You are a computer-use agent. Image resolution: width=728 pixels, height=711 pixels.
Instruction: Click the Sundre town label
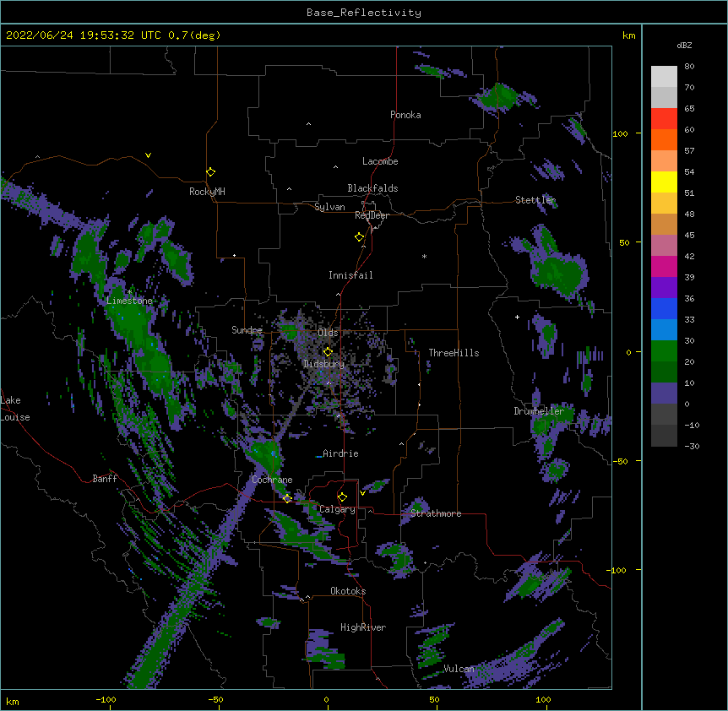(247, 330)
